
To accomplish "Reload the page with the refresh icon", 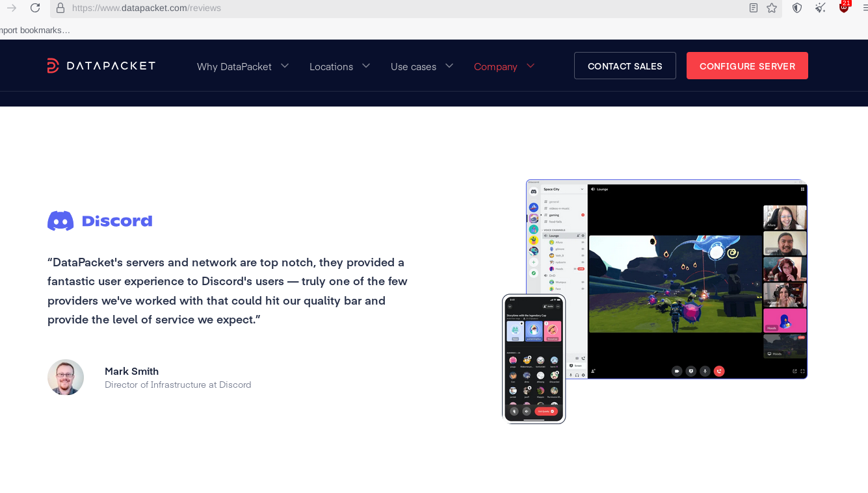I will tap(35, 8).
